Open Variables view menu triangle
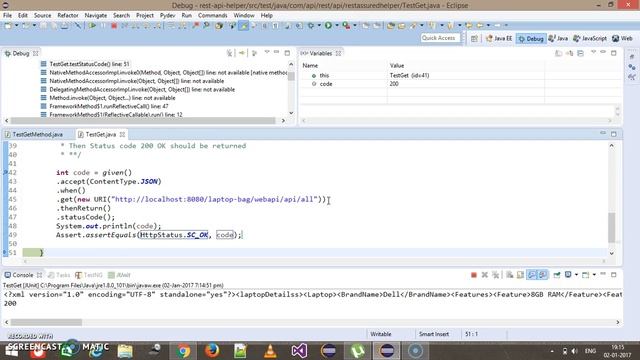The image size is (640, 360). pos(593,52)
